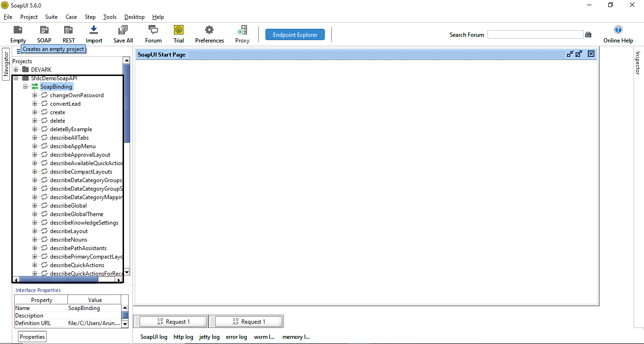The width and height of the screenshot is (644, 344).
Task: Expand the describeGlobal operation
Action: pyautogui.click(x=35, y=206)
